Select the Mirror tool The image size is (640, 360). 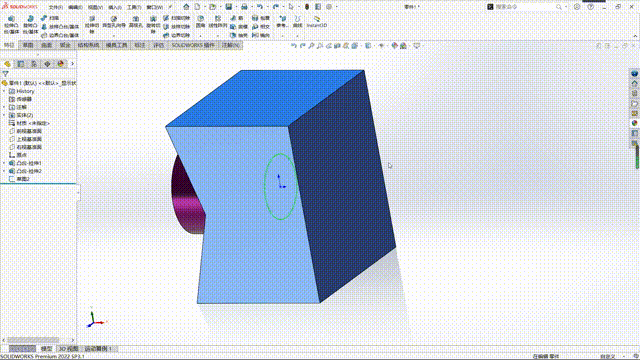pos(260,36)
